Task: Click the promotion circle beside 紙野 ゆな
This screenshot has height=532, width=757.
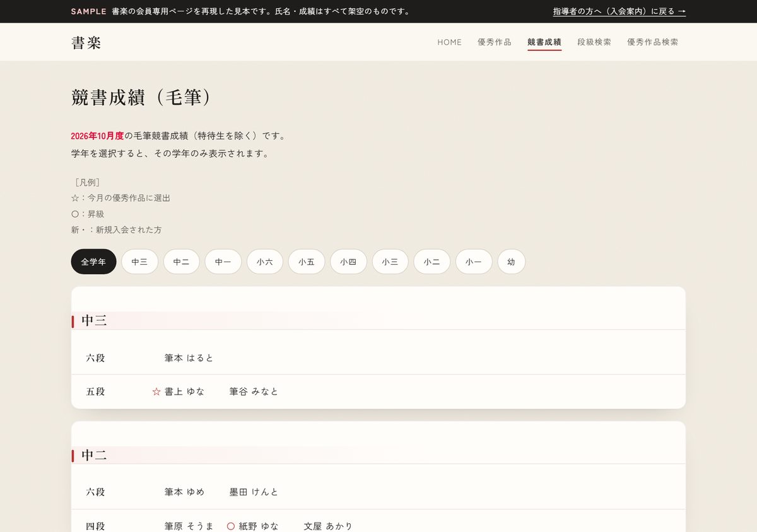Action: tap(231, 526)
